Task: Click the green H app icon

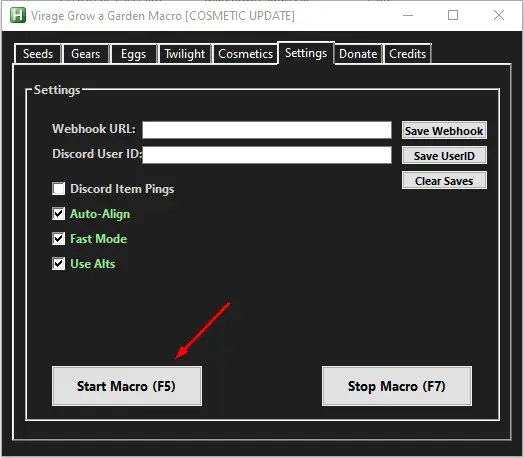Action: coord(18,15)
